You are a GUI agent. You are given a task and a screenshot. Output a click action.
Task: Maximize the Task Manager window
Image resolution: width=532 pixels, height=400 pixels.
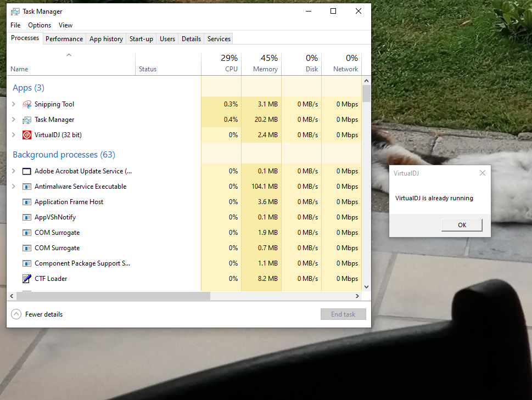pos(333,11)
